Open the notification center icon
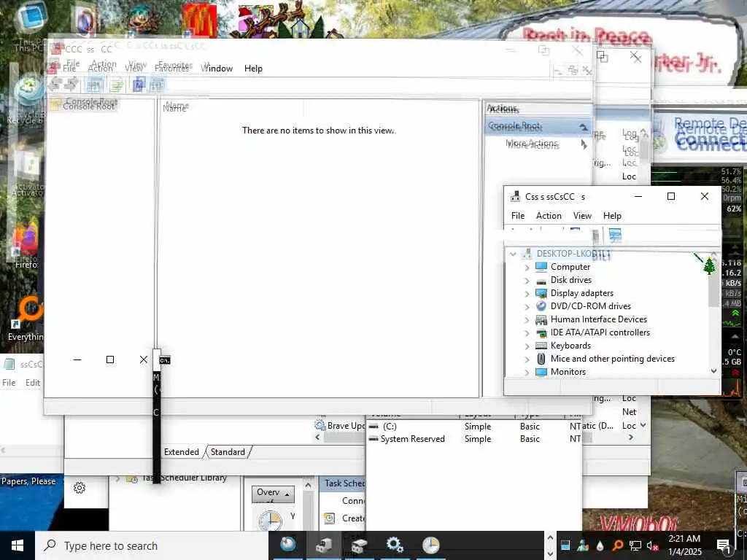The width and height of the screenshot is (747, 560). 723,545
